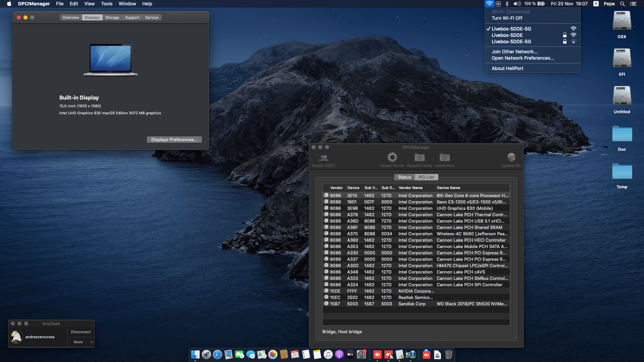Open the Bluetooth menu bar icon
Screen dimensions: 644x362
506,4
